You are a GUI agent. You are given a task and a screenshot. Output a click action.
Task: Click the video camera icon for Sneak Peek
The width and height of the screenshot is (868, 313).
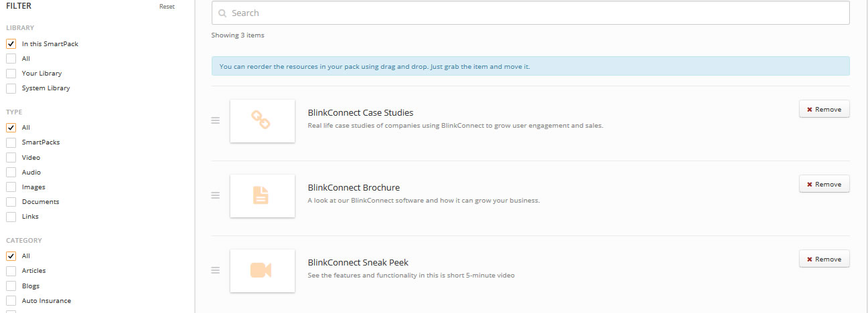pyautogui.click(x=261, y=270)
